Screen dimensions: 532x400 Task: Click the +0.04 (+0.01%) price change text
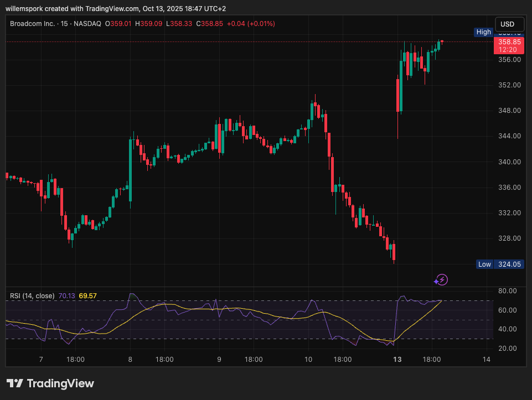click(x=251, y=24)
